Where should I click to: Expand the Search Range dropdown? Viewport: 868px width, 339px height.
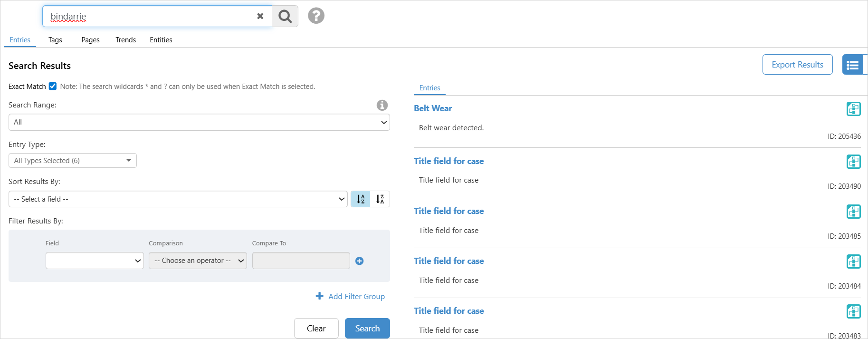pos(199,122)
